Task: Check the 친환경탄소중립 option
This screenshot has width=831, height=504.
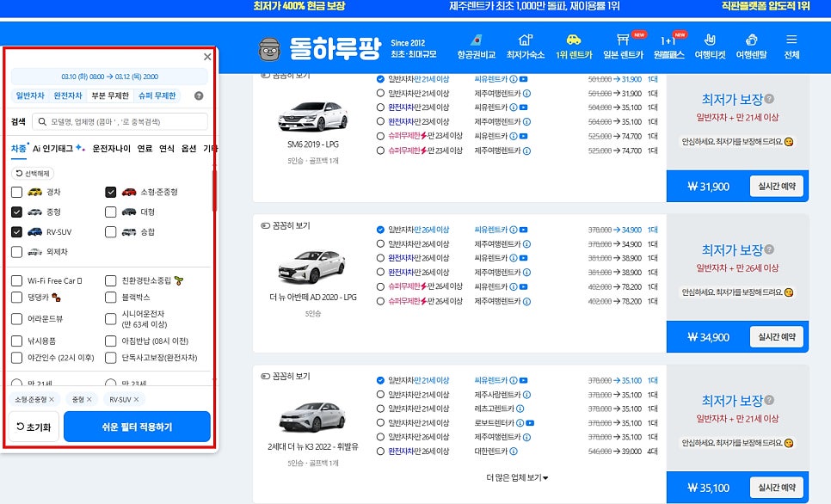Action: (110, 281)
